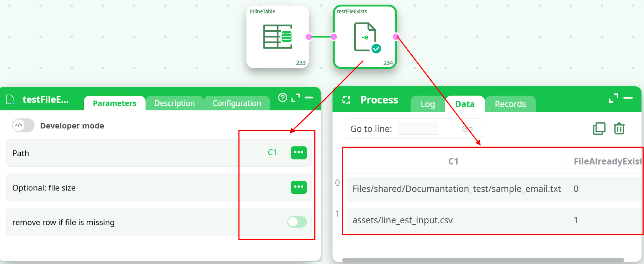Click the InlineTable node icon
Viewport: 644px width, 264px height.
[277, 37]
